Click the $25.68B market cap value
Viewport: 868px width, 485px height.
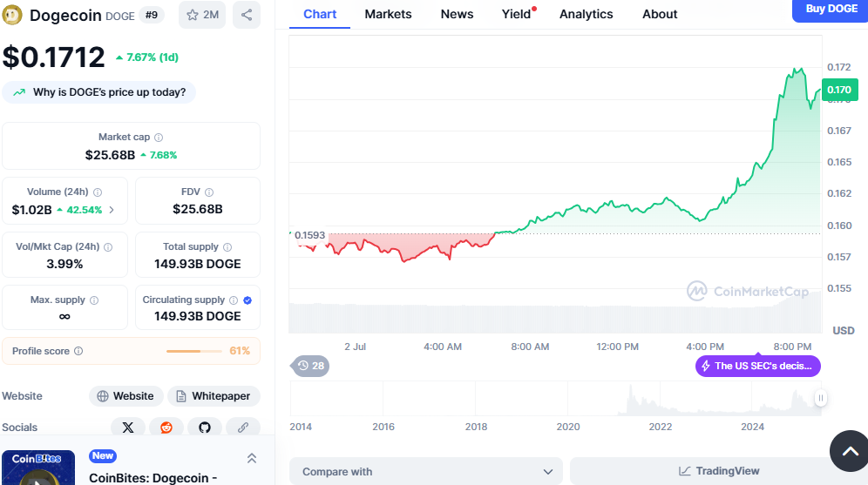[x=110, y=155]
